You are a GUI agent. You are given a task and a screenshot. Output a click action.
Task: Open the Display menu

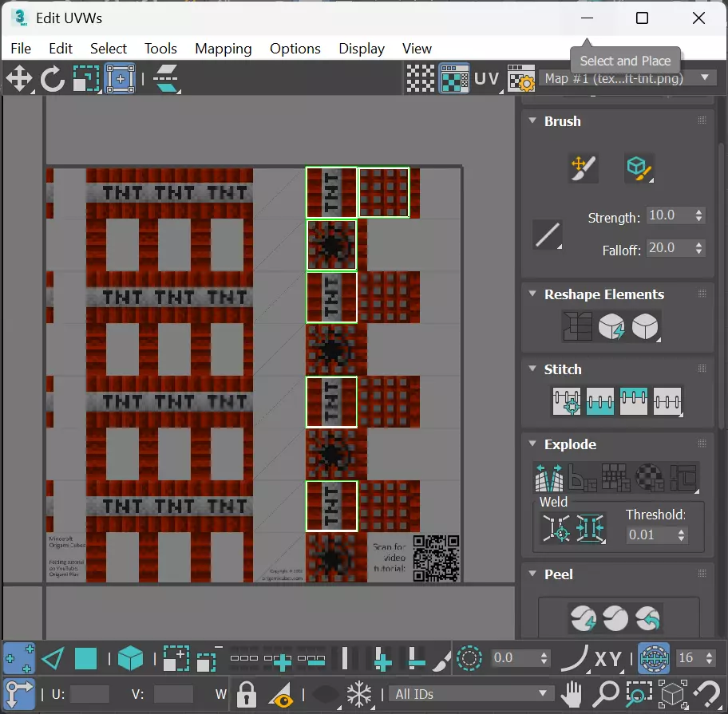[x=362, y=48]
